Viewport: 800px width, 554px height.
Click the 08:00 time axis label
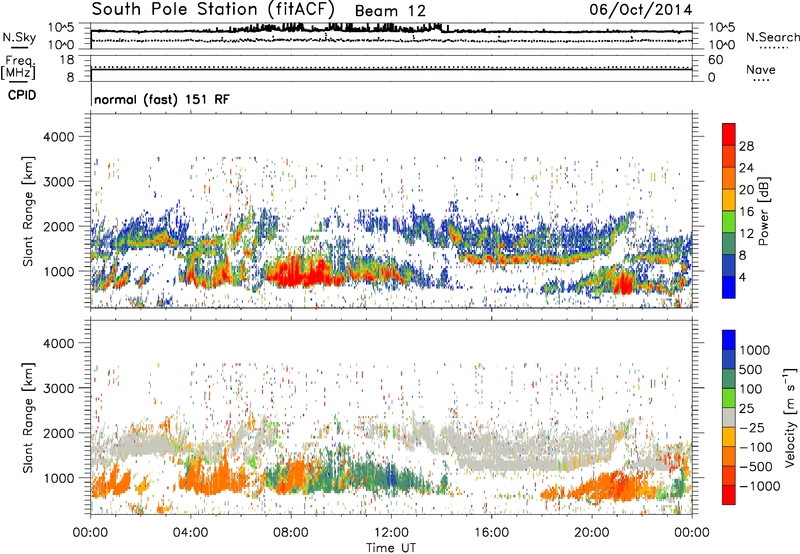[291, 533]
